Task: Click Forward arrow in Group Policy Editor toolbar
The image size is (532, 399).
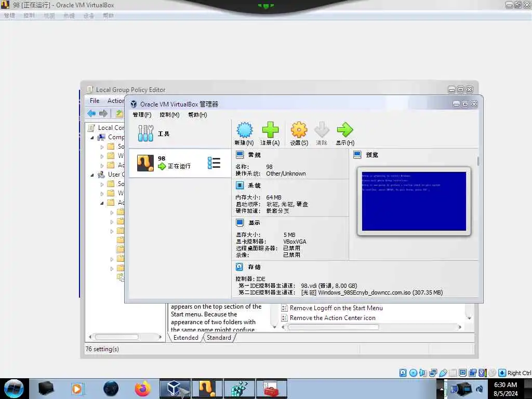Action: click(103, 113)
